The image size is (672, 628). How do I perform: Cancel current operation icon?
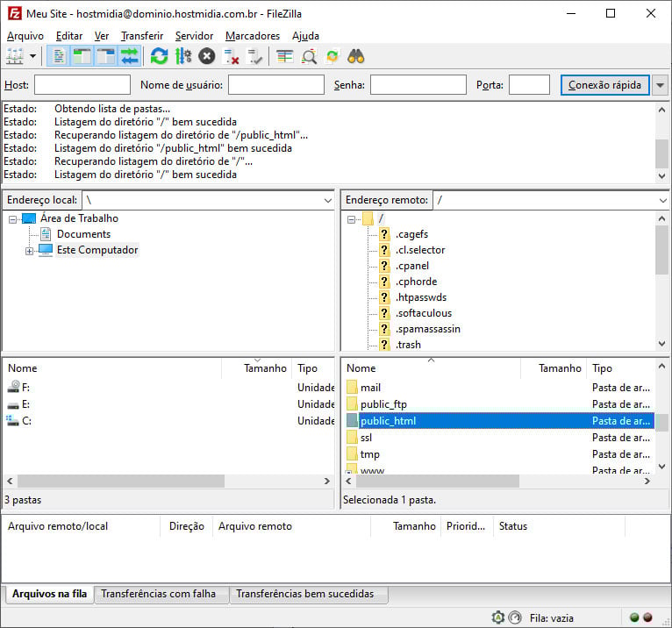tap(207, 56)
